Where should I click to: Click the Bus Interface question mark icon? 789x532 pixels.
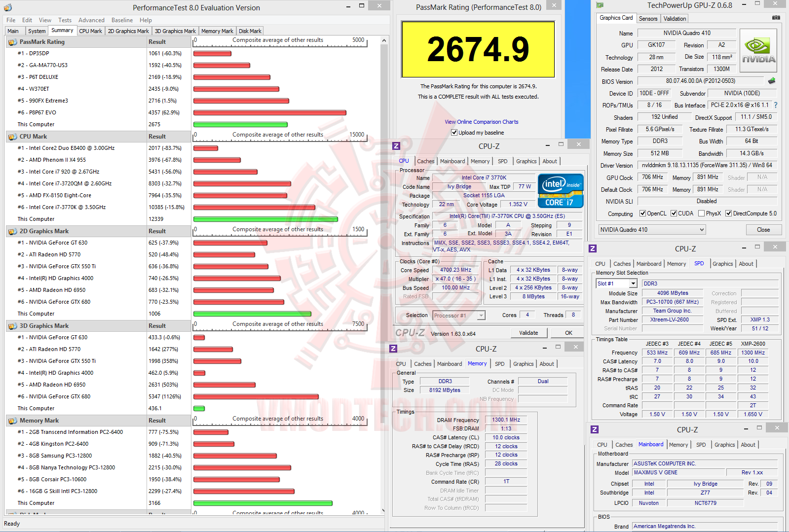(776, 105)
